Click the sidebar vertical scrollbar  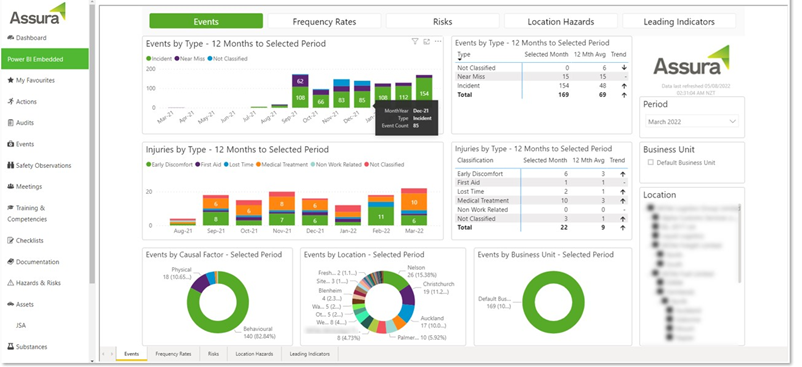pos(93,143)
